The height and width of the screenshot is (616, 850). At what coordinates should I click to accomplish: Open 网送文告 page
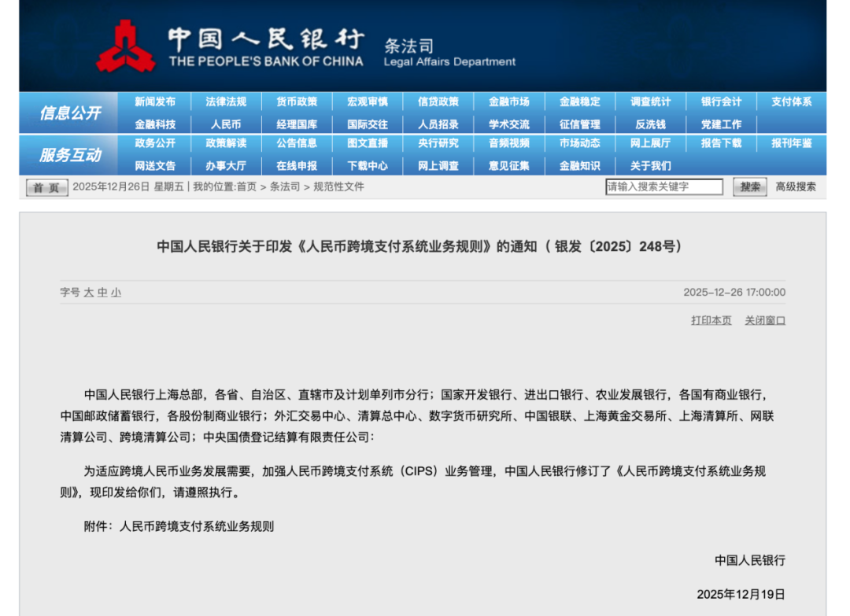[x=155, y=166]
